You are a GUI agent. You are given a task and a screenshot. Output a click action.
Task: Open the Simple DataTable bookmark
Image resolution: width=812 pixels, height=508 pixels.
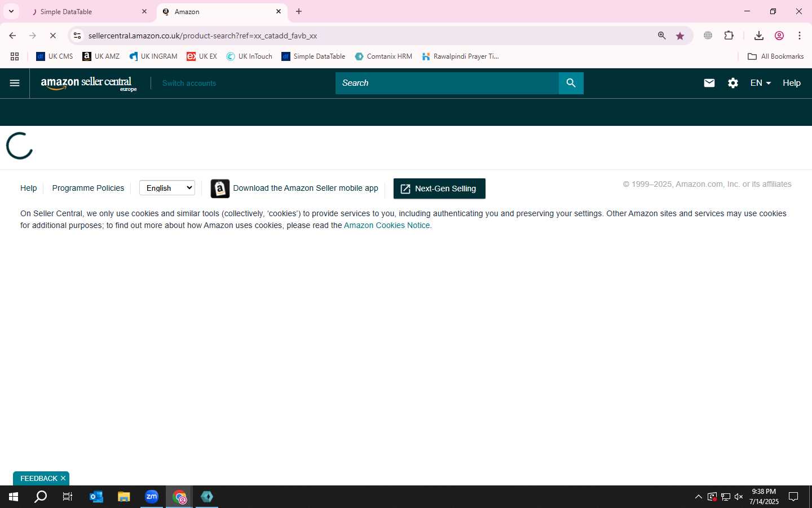coord(314,56)
